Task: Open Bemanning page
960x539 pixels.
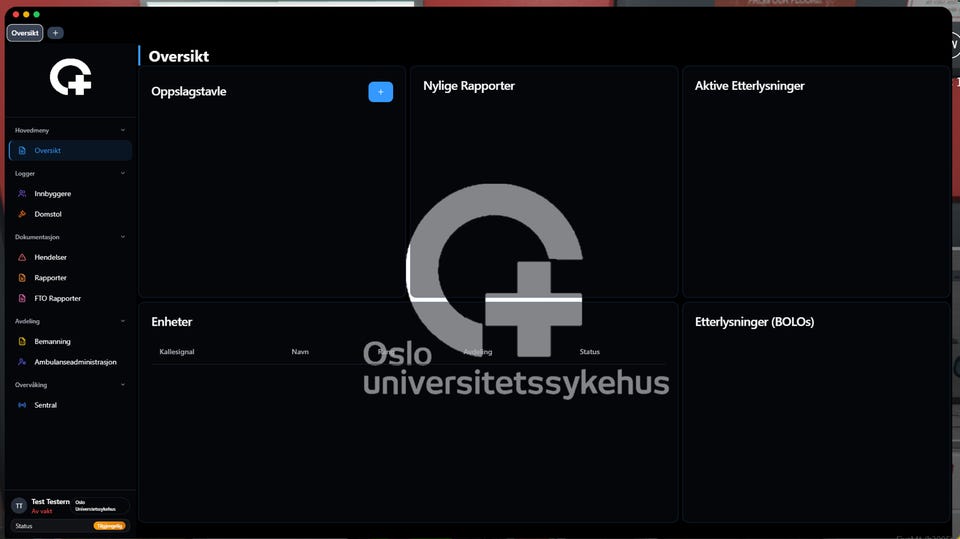Action: click(70, 341)
